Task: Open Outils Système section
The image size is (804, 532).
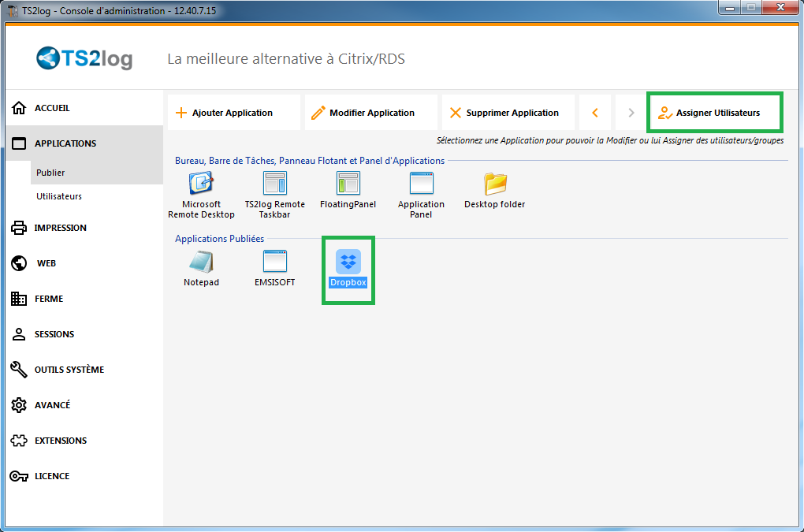Action: (x=84, y=370)
